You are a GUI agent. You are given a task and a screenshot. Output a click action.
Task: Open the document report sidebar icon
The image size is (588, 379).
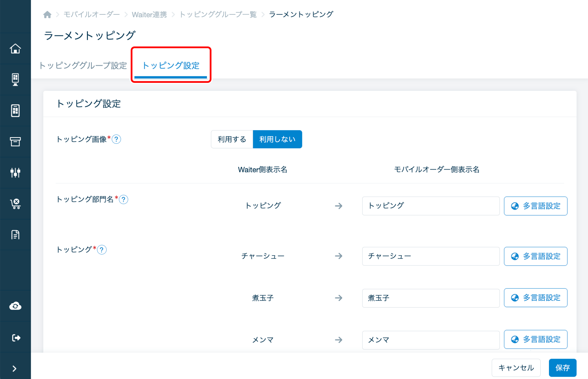coord(15,235)
